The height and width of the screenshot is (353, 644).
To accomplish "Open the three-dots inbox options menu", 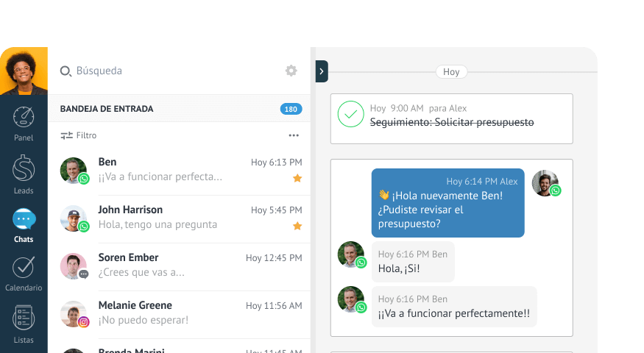I will tap(294, 135).
